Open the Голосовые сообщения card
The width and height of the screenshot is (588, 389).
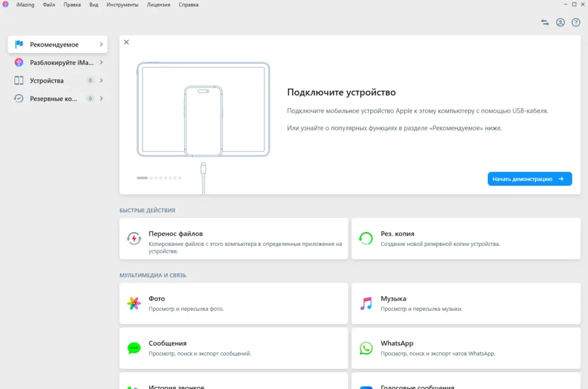(466, 381)
